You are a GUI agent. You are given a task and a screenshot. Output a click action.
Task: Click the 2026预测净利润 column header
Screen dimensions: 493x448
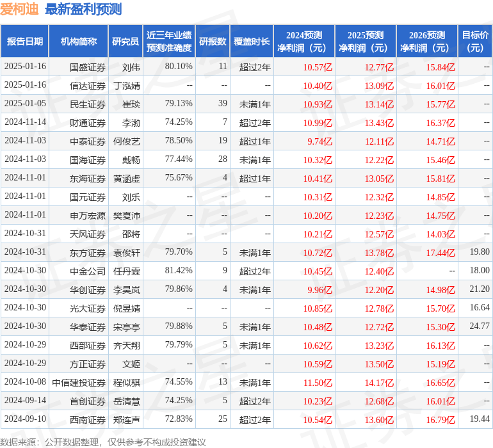click(x=427, y=41)
